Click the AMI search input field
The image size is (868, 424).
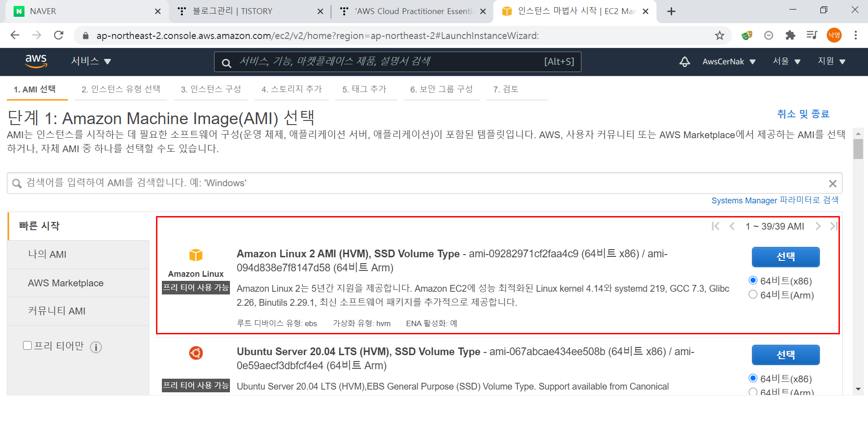pos(424,183)
